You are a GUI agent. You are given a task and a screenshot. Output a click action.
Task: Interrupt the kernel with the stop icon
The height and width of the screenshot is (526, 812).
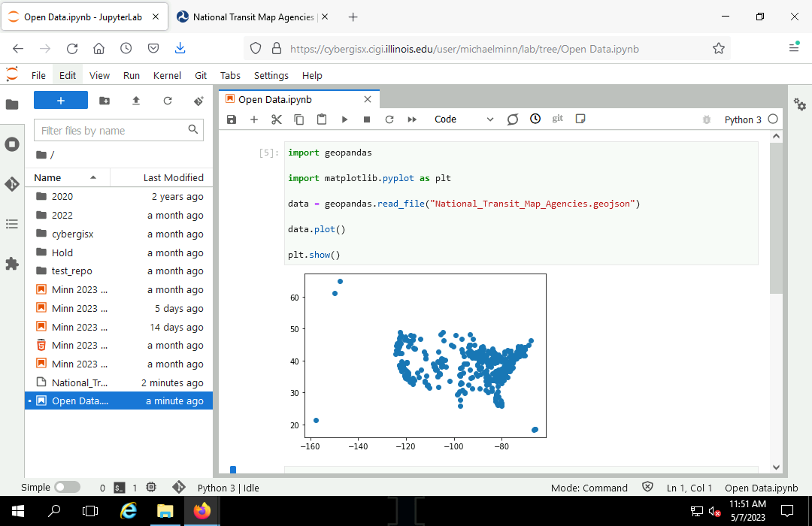point(367,119)
